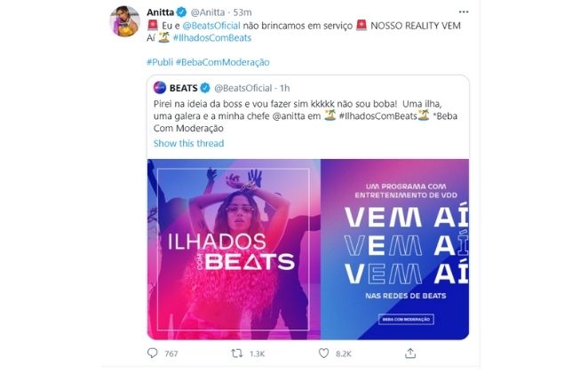Viewport: 588px width, 373px height.
Task: Open the share tweet icon
Action: tap(410, 353)
